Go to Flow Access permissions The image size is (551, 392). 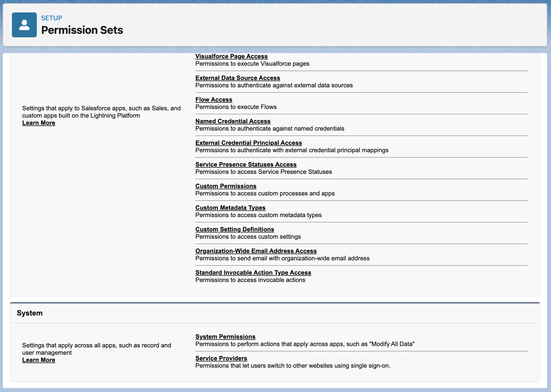coord(214,99)
